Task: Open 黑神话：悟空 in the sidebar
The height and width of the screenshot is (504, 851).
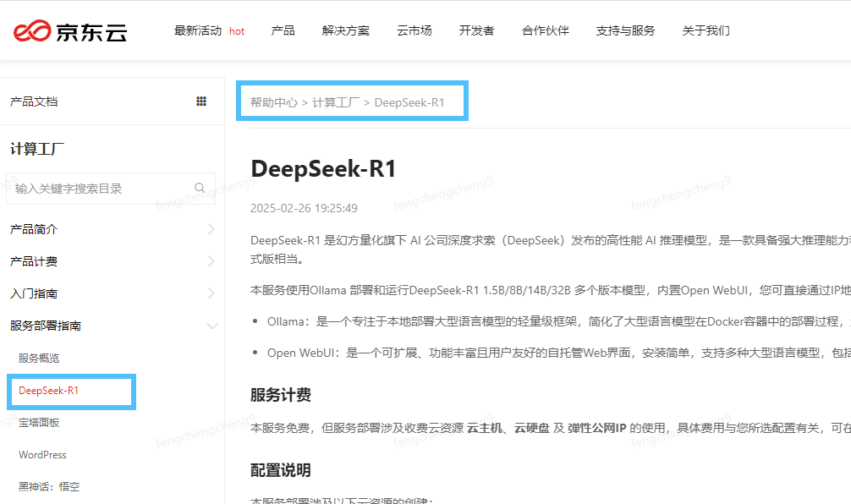Action: click(x=49, y=486)
